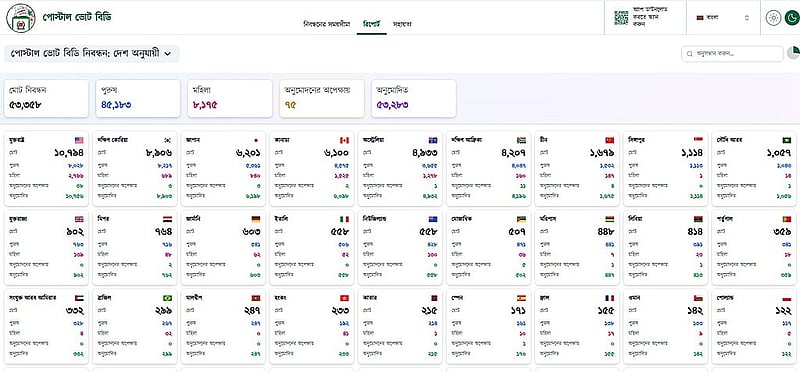Click the Oman flag icon

698,298
